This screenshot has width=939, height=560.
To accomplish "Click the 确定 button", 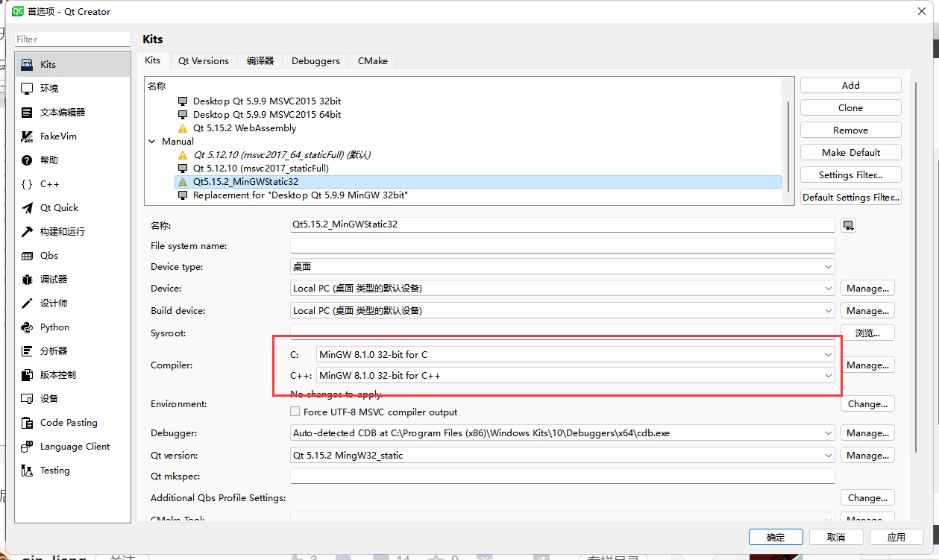I will pyautogui.click(x=776, y=537).
